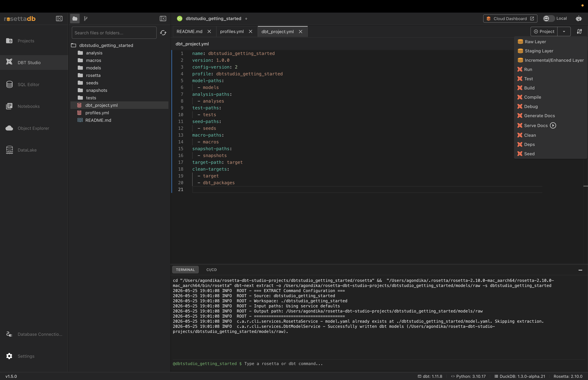Close the dbt_project.yml tab
This screenshot has width=588, height=380.
(300, 32)
